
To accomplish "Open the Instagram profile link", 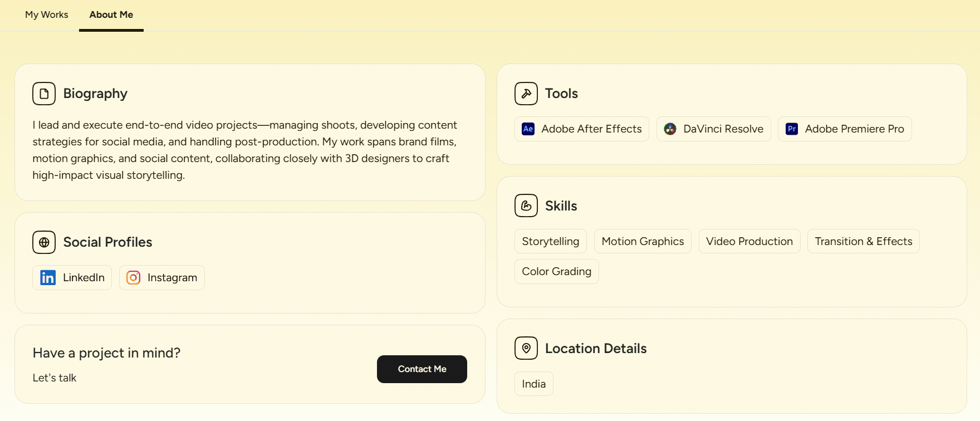I will coord(162,277).
